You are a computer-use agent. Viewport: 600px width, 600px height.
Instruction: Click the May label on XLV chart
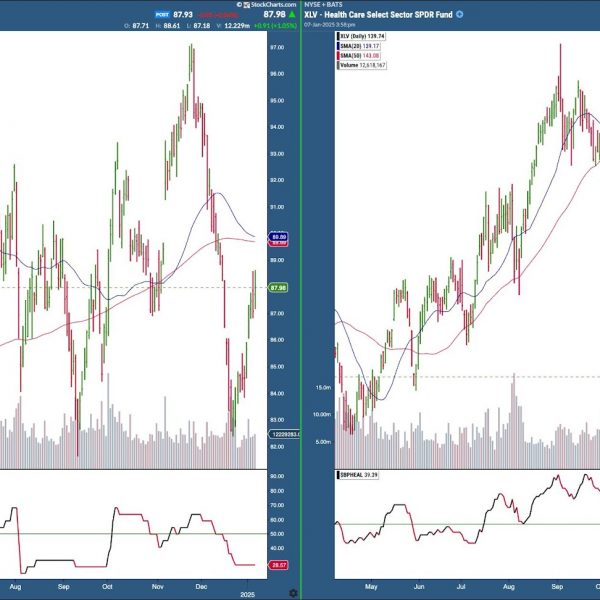pyautogui.click(x=371, y=587)
